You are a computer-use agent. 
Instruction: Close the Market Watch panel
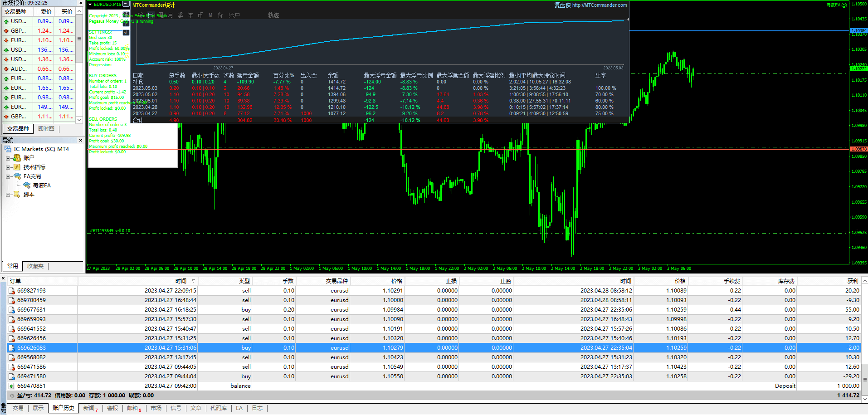click(x=81, y=3)
